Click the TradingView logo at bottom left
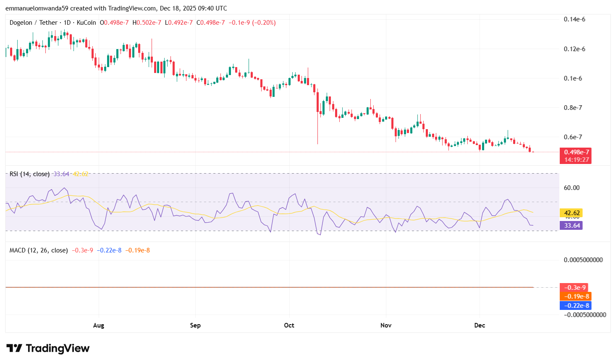Viewport: 616px width, 364px height. [x=47, y=348]
